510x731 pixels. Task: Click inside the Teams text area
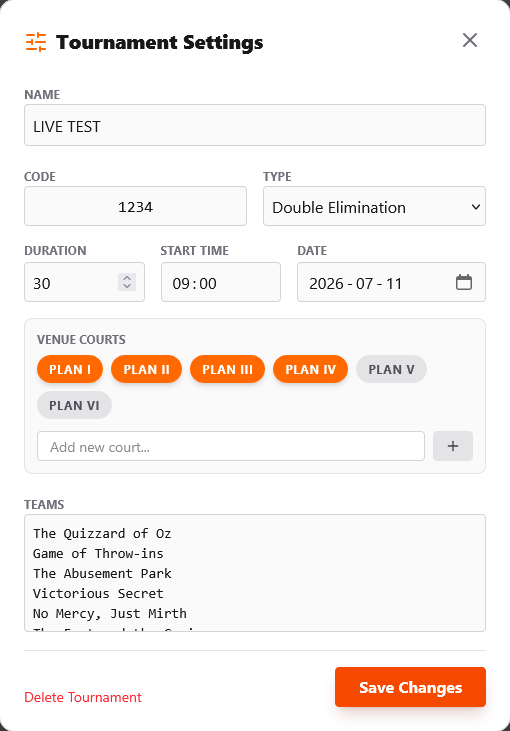click(255, 573)
